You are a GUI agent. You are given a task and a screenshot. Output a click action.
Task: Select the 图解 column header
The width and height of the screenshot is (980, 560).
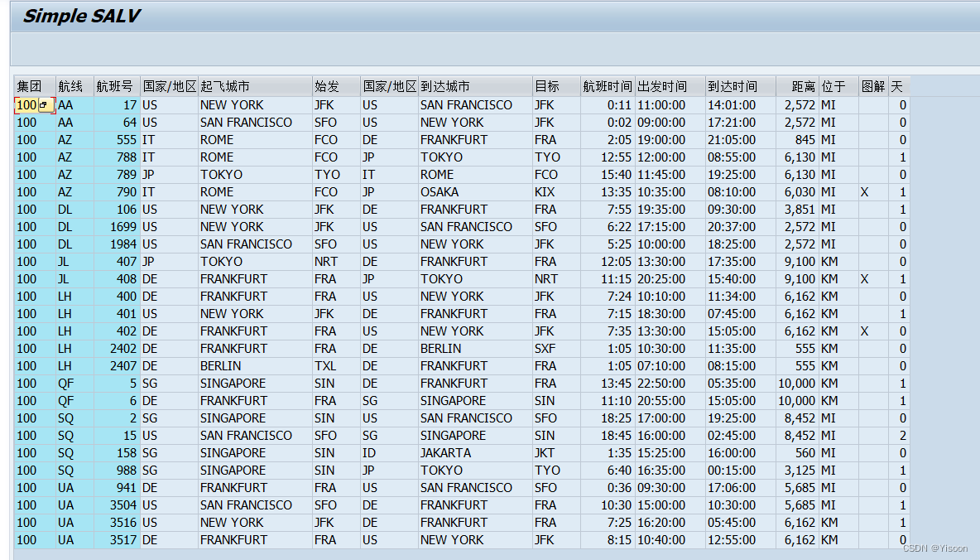(873, 86)
